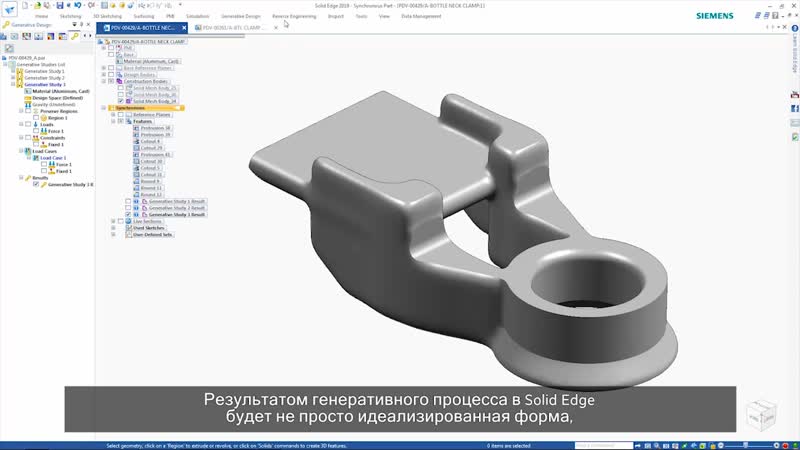Open the Data Management ribbon tab
This screenshot has width=800, height=450.
pyautogui.click(x=421, y=16)
